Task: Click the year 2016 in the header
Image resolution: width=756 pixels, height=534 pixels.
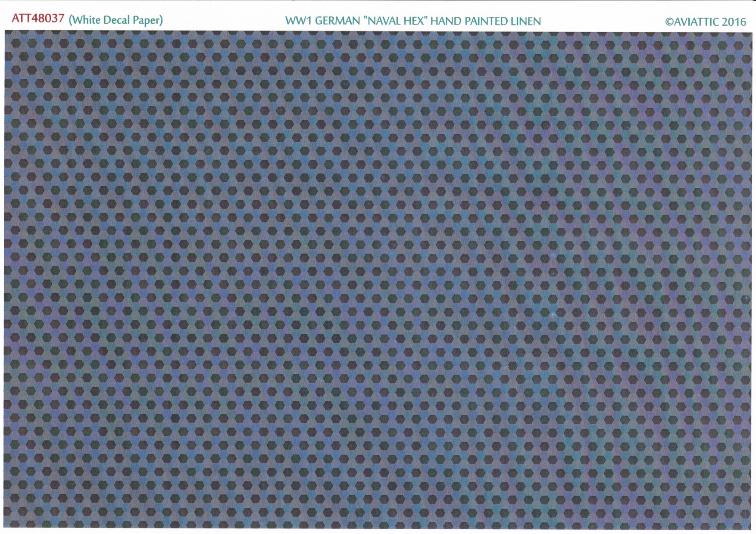Action: (x=734, y=22)
